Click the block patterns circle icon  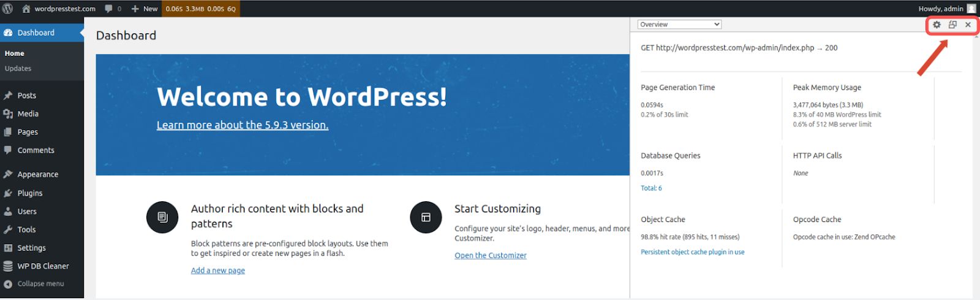point(162,217)
